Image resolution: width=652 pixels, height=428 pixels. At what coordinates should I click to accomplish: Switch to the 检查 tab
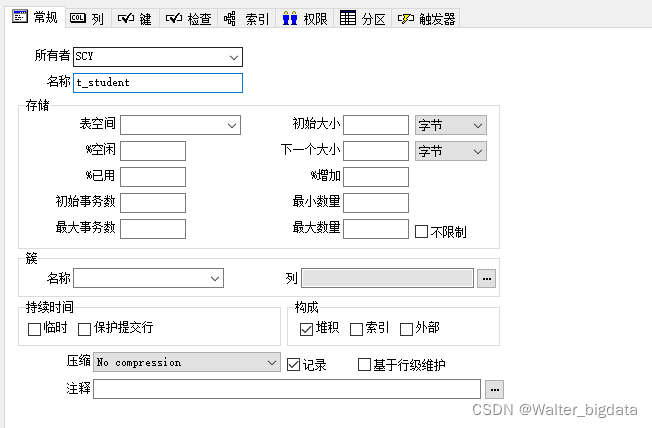tap(189, 18)
